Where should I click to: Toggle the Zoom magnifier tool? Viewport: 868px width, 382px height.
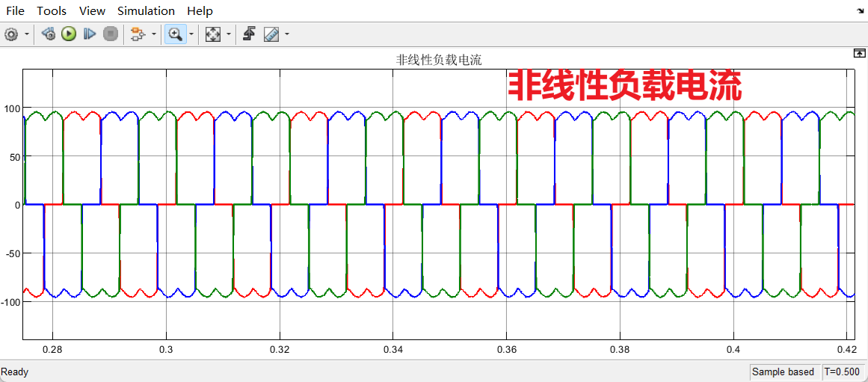(x=176, y=34)
